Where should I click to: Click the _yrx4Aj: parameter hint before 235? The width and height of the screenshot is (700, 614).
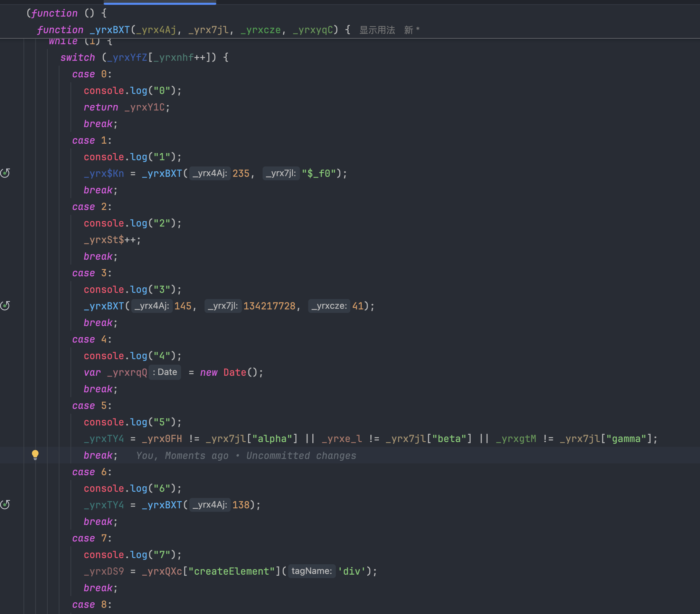click(210, 173)
